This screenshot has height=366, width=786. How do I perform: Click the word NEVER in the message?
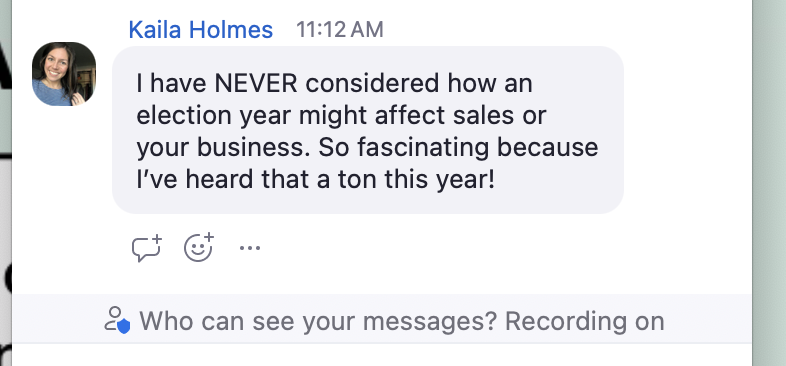pos(256,83)
